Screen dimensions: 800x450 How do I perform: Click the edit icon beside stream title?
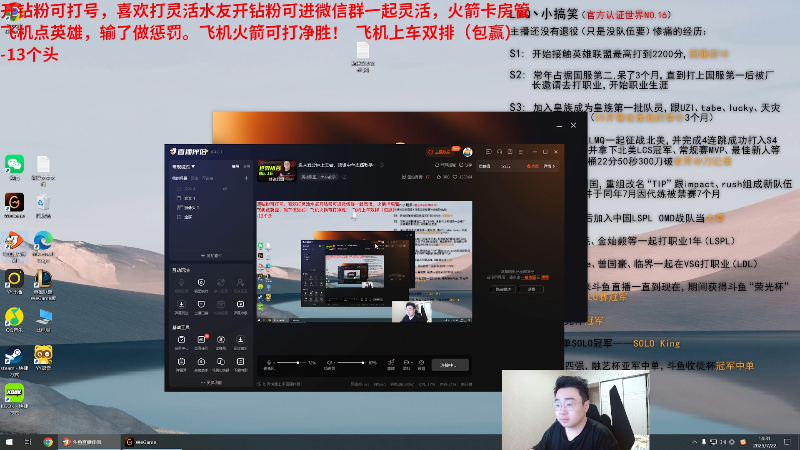click(x=381, y=165)
